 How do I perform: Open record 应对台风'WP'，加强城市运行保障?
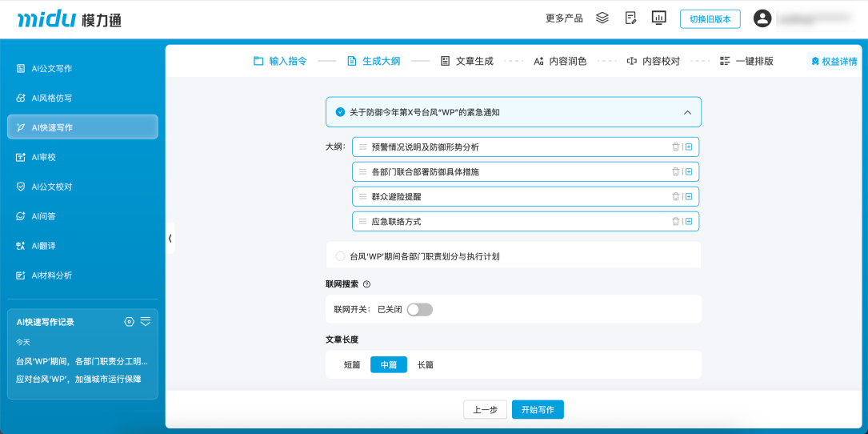(x=78, y=380)
